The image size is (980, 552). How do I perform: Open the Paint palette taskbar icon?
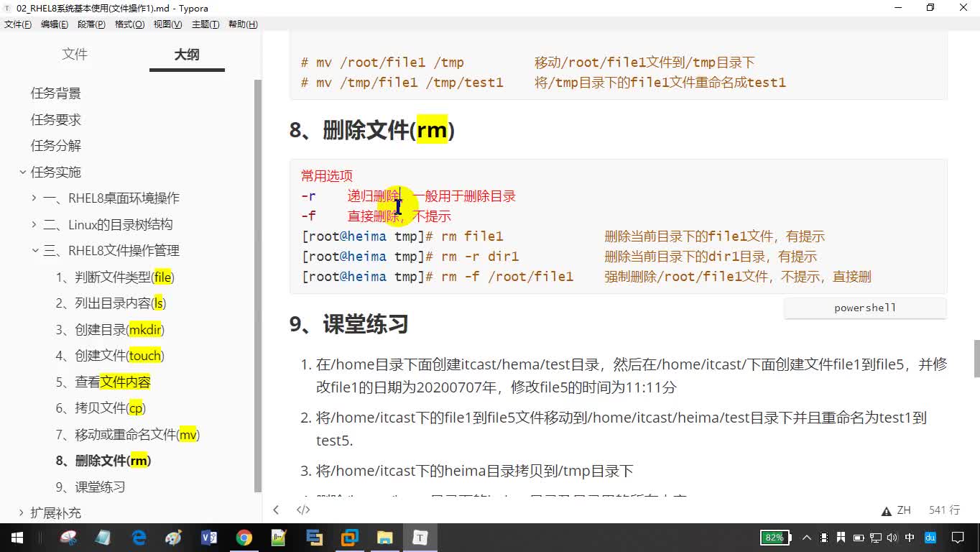point(174,538)
